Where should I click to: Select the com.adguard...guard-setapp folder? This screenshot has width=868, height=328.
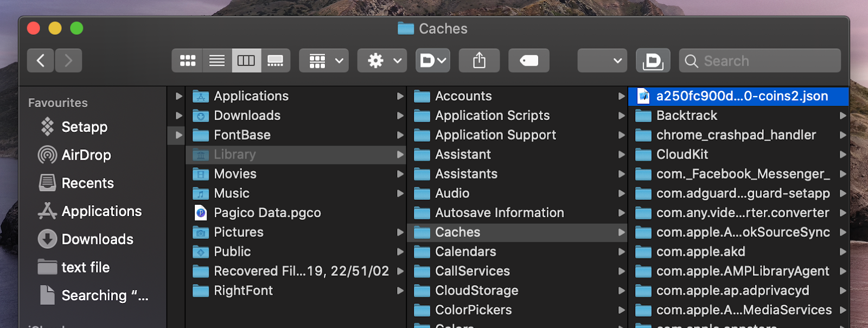coord(739,193)
